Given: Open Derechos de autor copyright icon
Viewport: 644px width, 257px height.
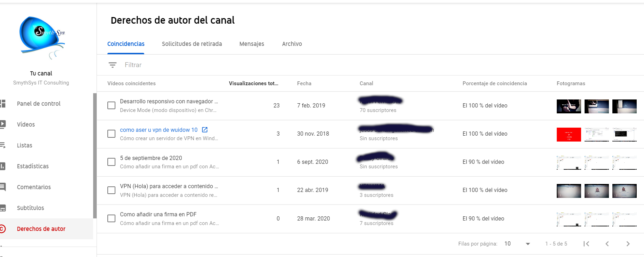Looking at the screenshot, I should [x=2, y=229].
